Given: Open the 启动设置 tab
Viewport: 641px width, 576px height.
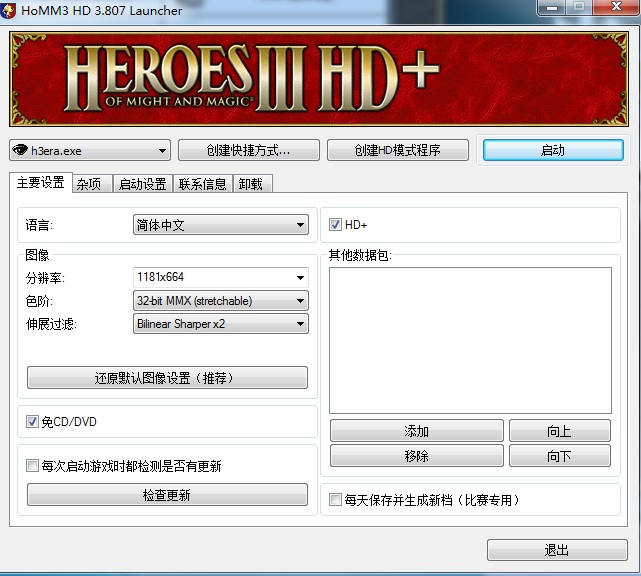Looking at the screenshot, I should tap(143, 184).
